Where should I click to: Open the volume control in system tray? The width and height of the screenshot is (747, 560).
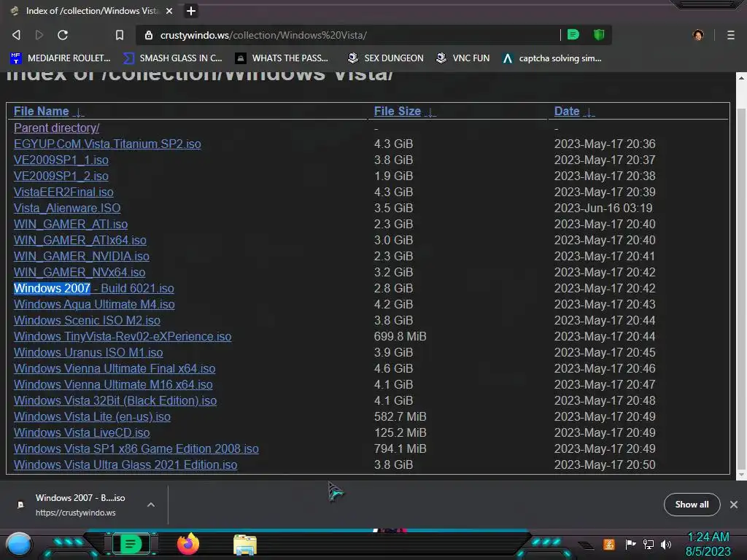tap(666, 544)
